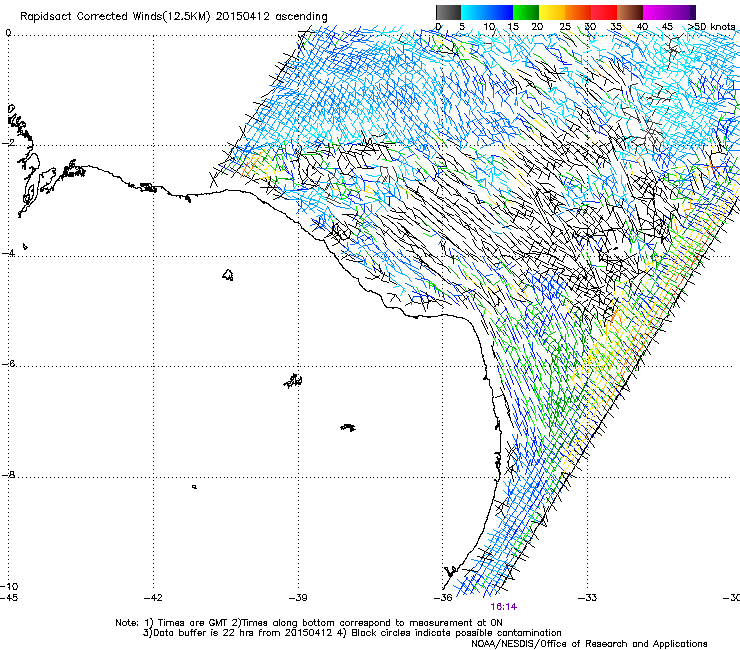Click the 'Times are GMT' note line
Viewport: 740px width, 650px height.
309,623
